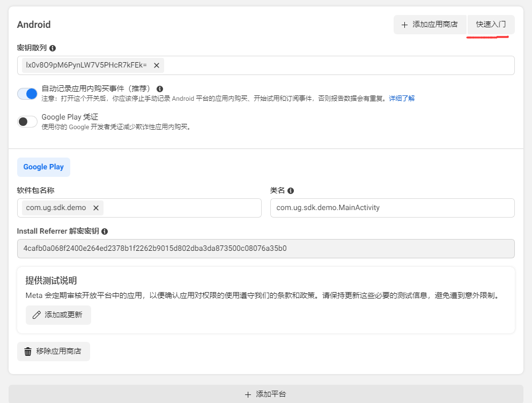Click inside the 密钥散列 input field
The width and height of the screenshot is (532, 403).
click(322, 65)
